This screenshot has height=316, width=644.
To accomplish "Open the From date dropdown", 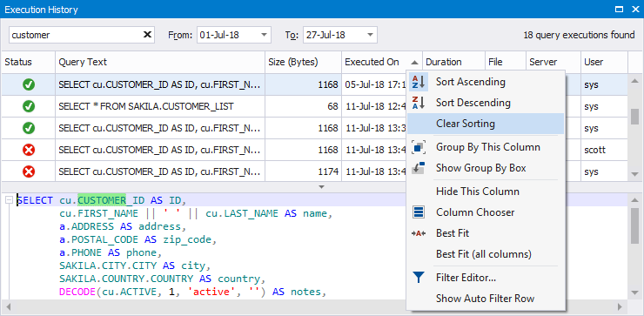I will (x=264, y=35).
